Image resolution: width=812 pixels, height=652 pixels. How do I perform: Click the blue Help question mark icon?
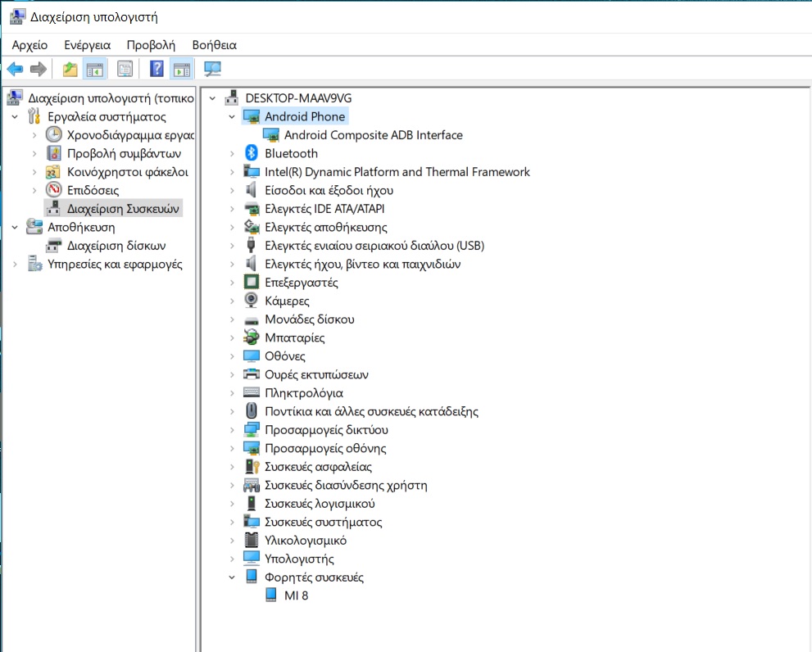pos(157,70)
